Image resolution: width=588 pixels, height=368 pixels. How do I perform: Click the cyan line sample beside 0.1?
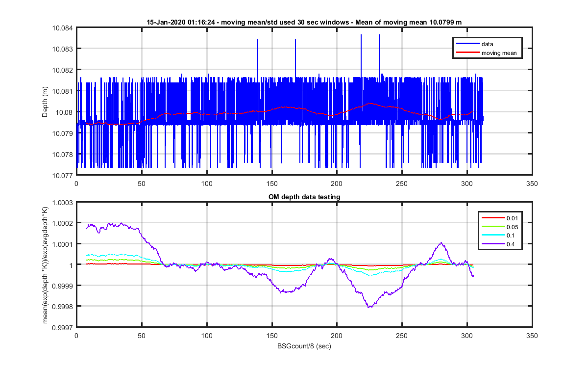tap(493, 235)
